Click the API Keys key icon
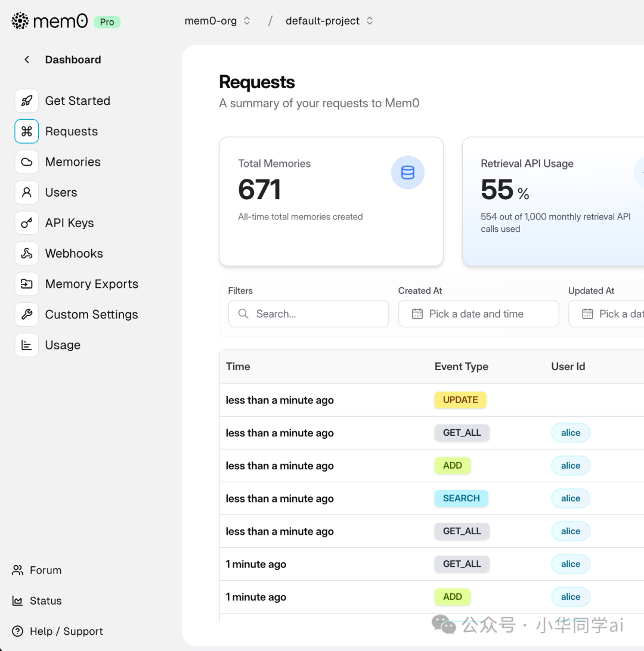The width and height of the screenshot is (644, 651). point(27,223)
